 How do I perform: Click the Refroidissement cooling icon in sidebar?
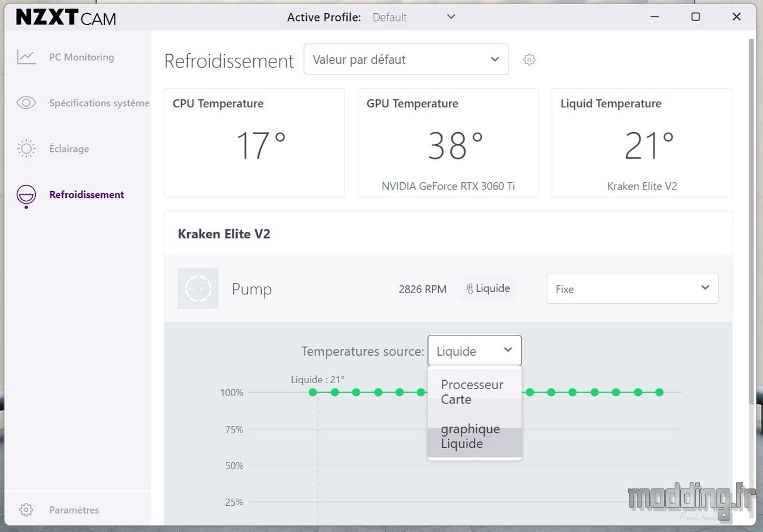pyautogui.click(x=26, y=196)
